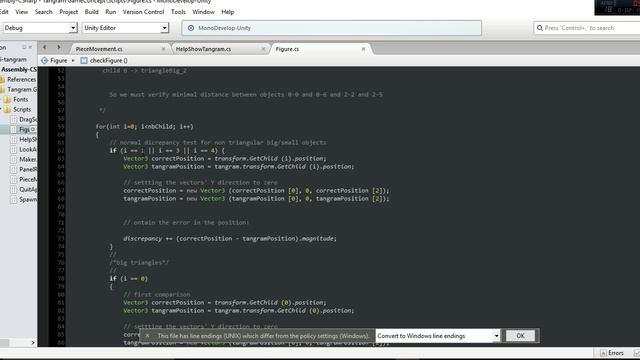Navigate back with the left arrow
640x360 pixels.
point(45,47)
